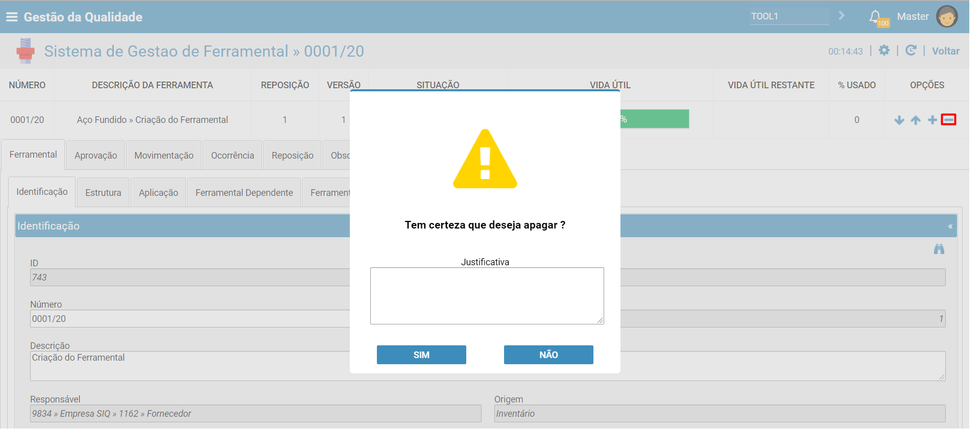The image size is (980, 429).
Task: Click the TOOL1 search field
Action: [790, 16]
